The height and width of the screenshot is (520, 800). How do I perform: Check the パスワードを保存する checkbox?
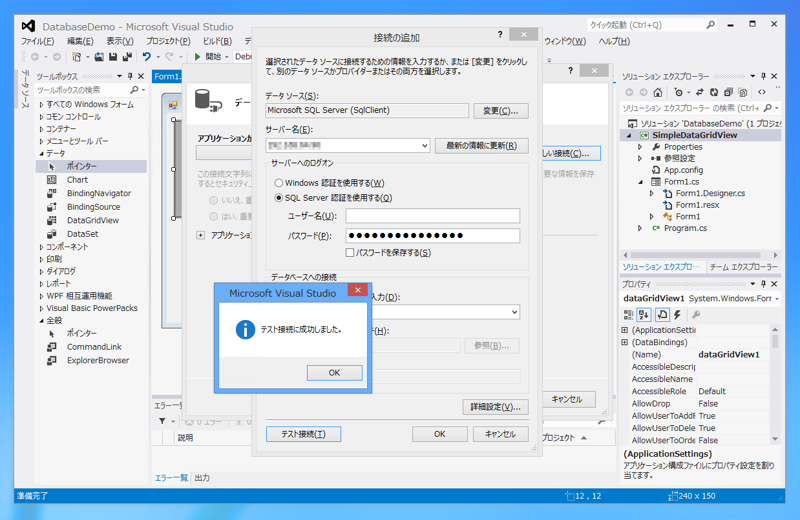click(x=349, y=253)
